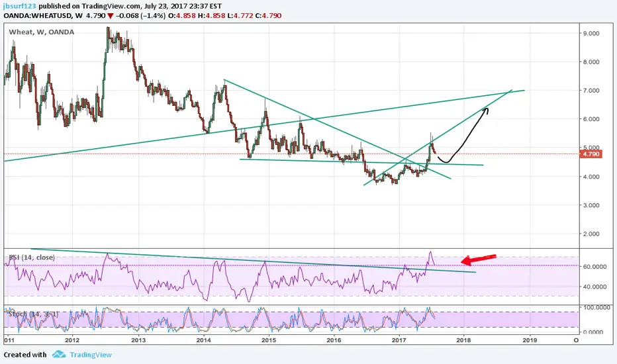This screenshot has height=364, width=617.
Task: Click the 8.000 price axis label
Action: tap(591, 62)
